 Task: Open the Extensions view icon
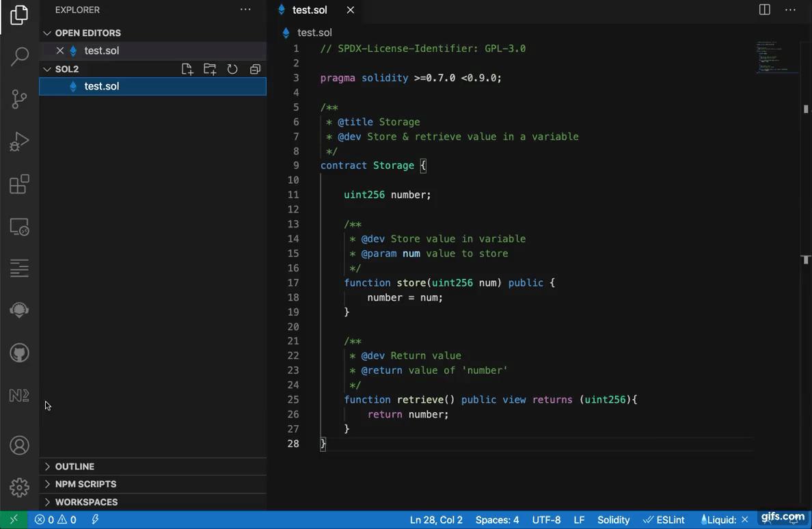click(x=19, y=184)
